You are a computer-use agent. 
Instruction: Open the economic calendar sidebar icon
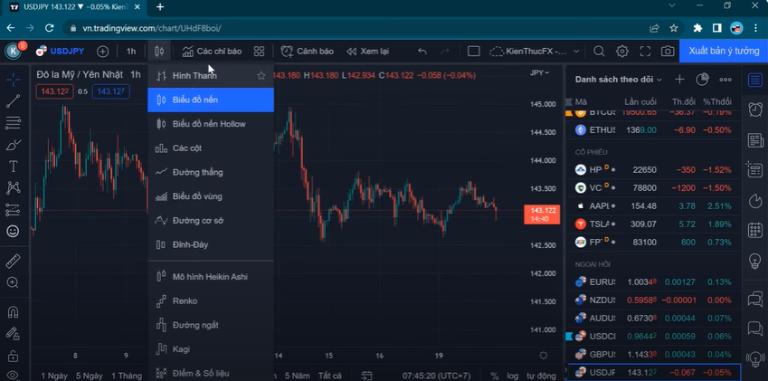(755, 230)
